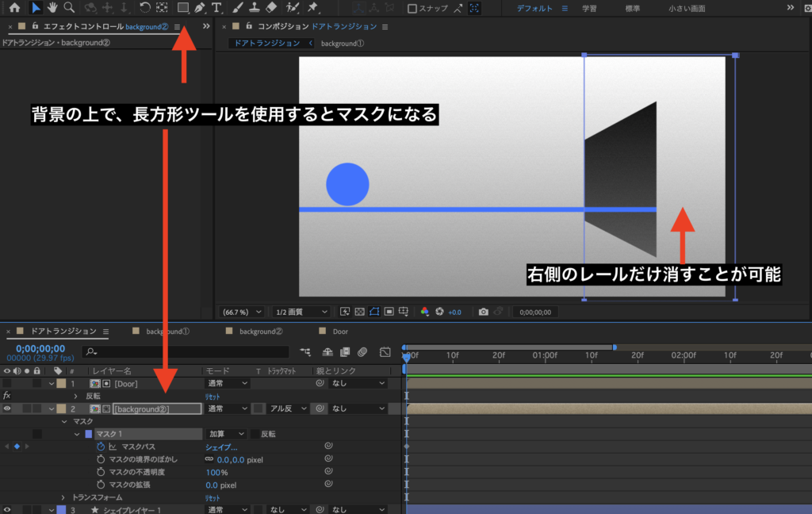Pick the Type tool (T)
812x514 pixels.
216,9
